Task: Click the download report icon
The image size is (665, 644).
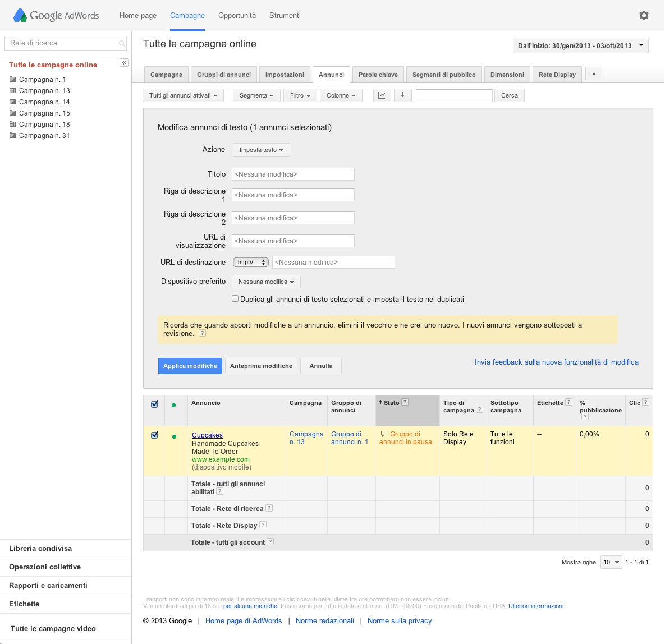Action: click(x=403, y=95)
